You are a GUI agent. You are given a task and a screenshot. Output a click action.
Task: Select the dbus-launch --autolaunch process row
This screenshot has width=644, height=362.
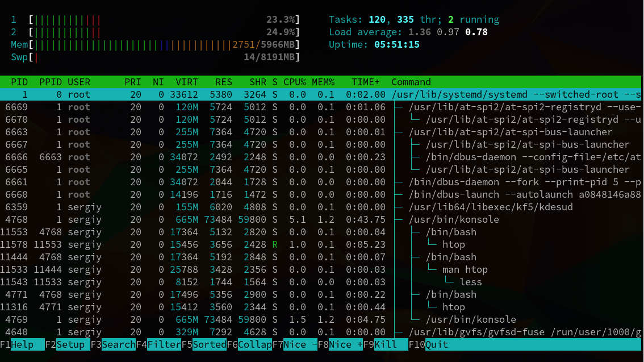320,194
